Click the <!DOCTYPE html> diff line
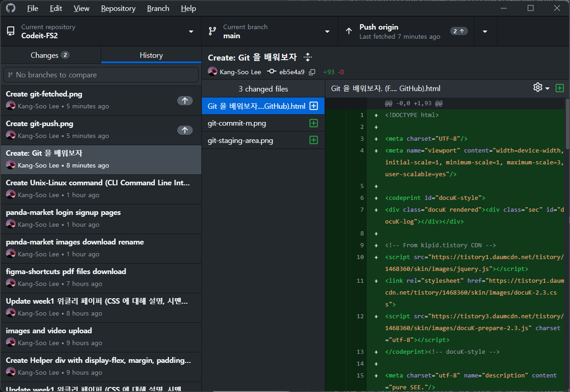Image resolution: width=570 pixels, height=392 pixels. [x=411, y=115]
